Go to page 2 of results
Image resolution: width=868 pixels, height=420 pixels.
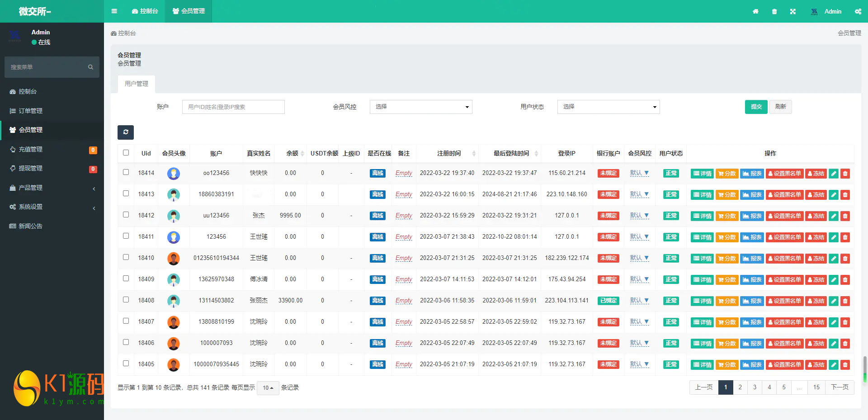[x=740, y=387]
